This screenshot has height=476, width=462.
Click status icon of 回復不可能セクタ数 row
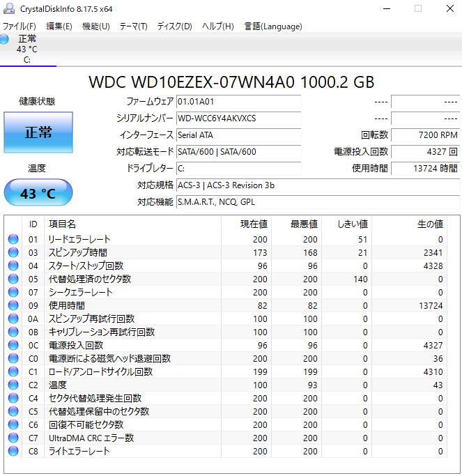coord(13,424)
